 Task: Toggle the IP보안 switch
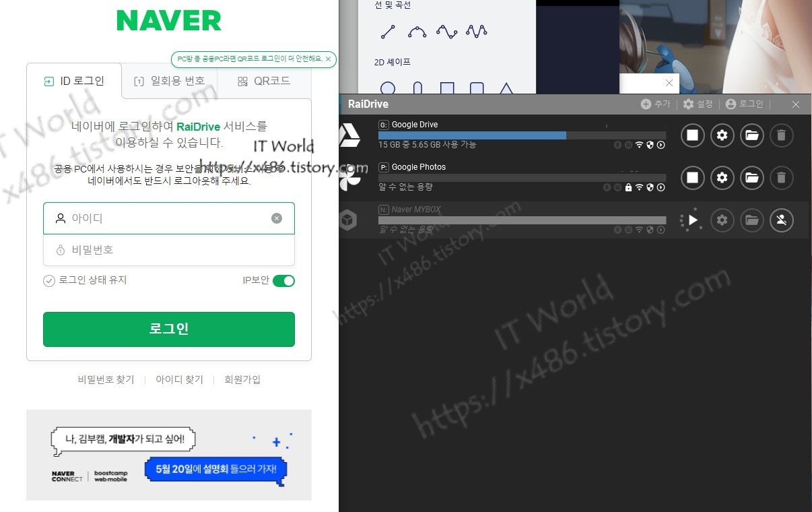[x=283, y=281]
